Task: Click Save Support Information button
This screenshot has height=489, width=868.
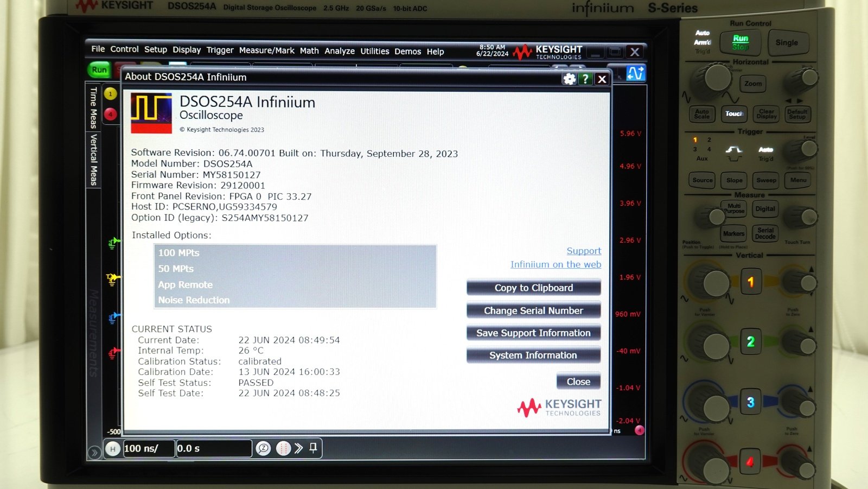Action: 533,333
